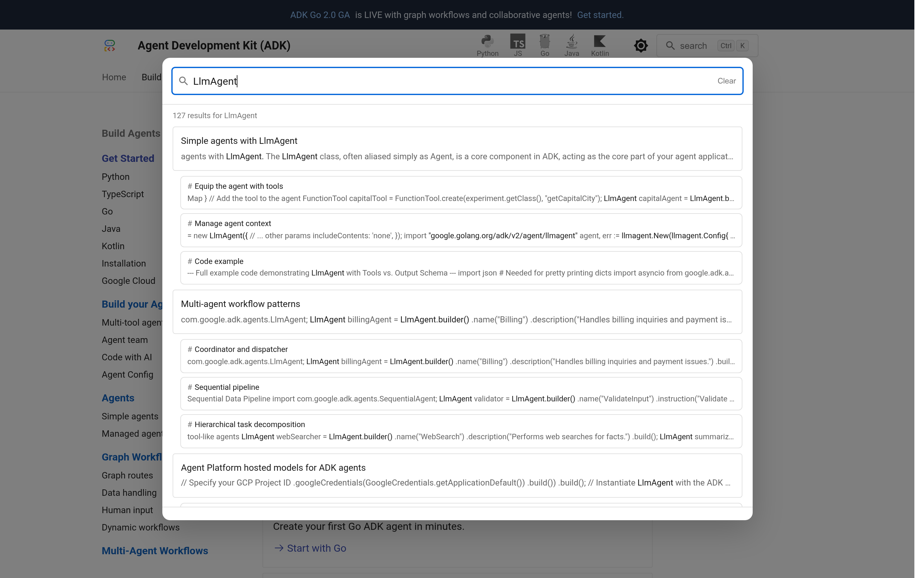Follow the 'Start with Go' link

(310, 548)
